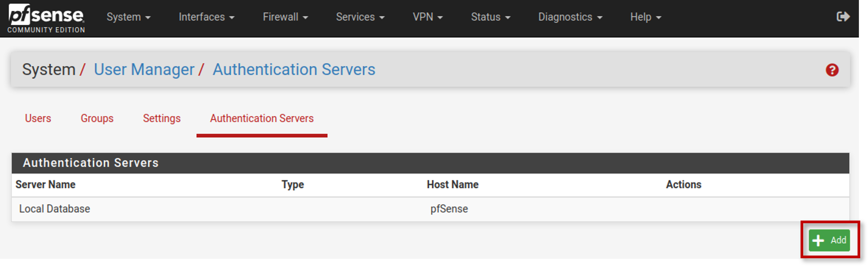Click the Server Name column header
Image resolution: width=868 pixels, height=266 pixels.
pyautogui.click(x=46, y=184)
